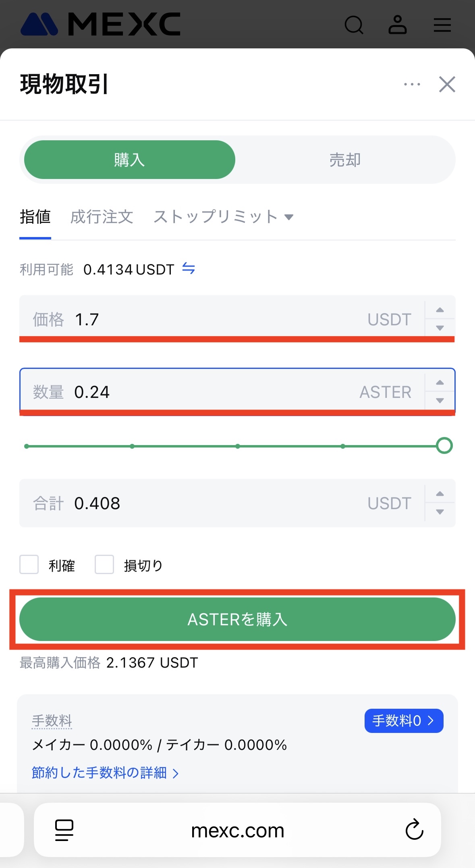Click the middle 50% point on slider
This screenshot has width=475, height=868.
tap(238, 446)
